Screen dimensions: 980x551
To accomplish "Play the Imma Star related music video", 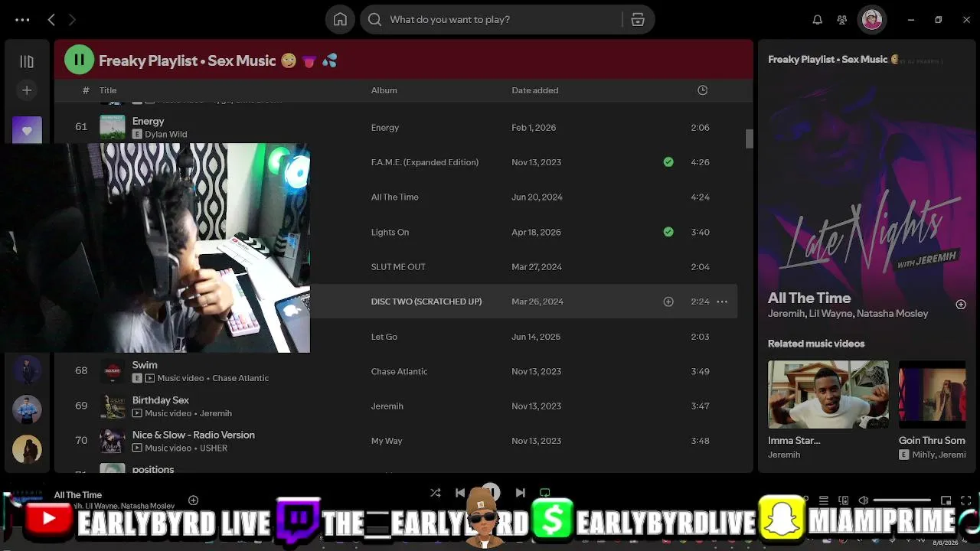I will pyautogui.click(x=828, y=395).
